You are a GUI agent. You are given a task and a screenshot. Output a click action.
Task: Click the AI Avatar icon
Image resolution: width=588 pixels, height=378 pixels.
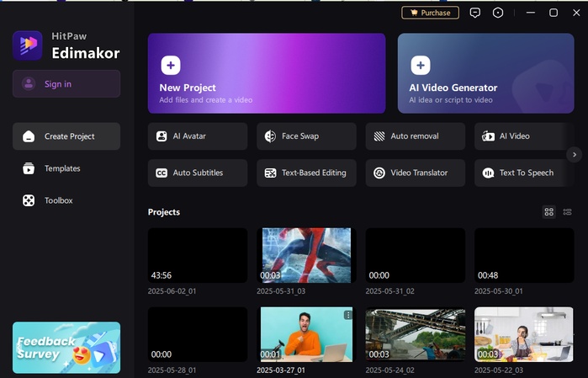coord(162,136)
